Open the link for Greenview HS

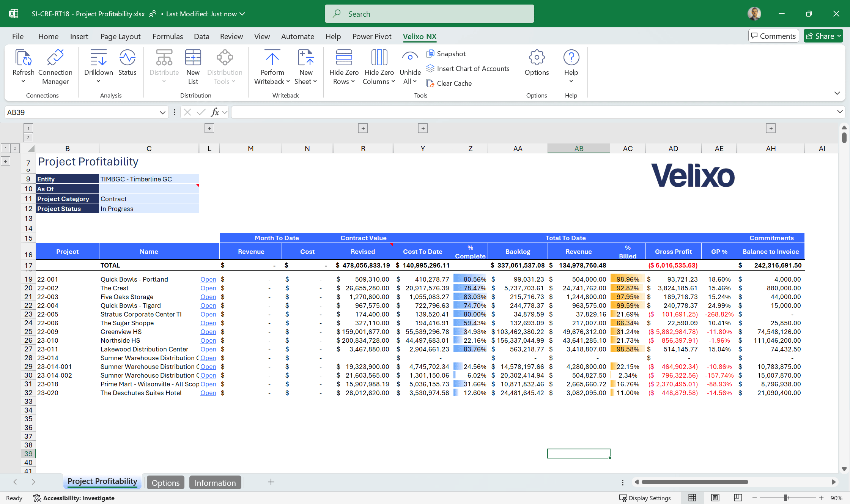pos(208,332)
